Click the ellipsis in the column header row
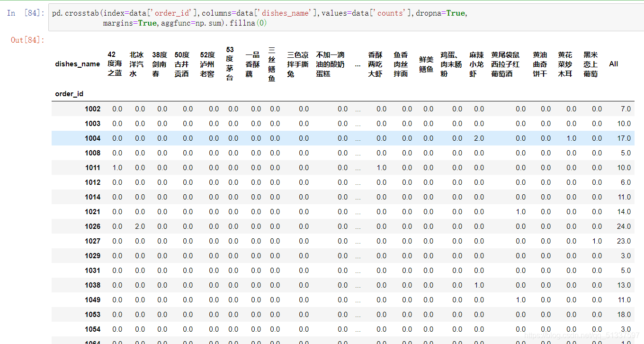Screen dimensions: 644x344 (x=358, y=64)
